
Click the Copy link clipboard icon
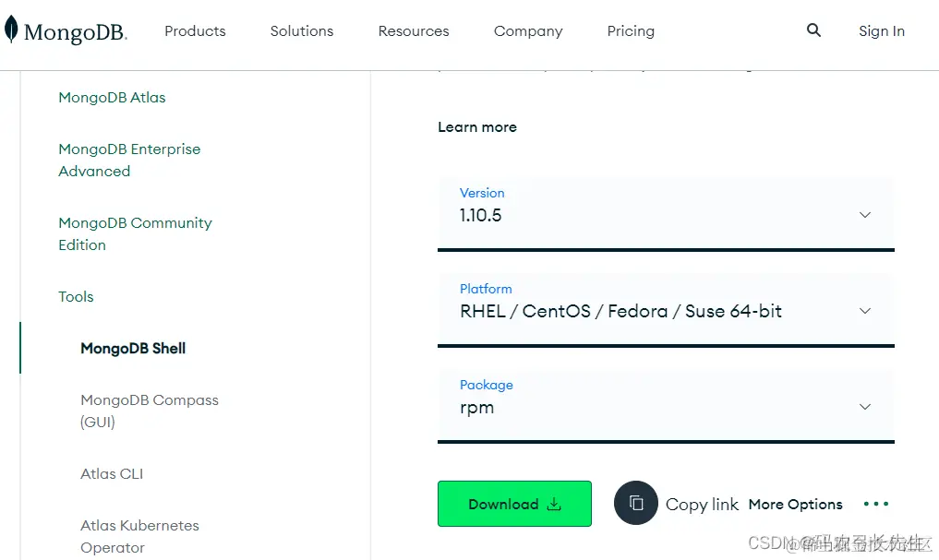[x=636, y=504]
